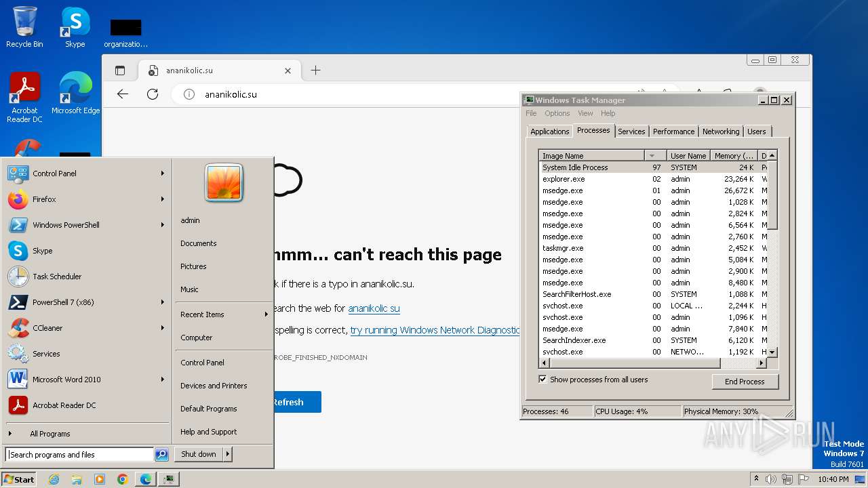This screenshot has height=488, width=868.
Task: Switch to Performance tab
Action: [674, 131]
